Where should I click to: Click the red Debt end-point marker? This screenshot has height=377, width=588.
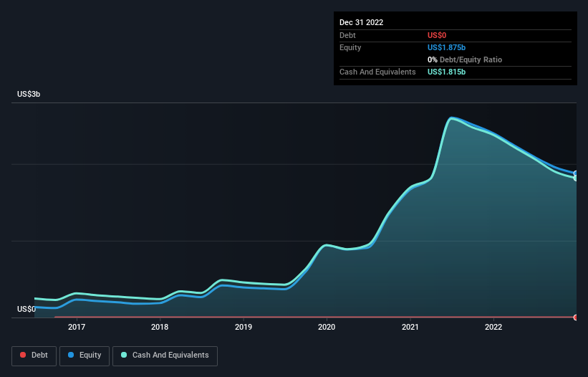point(576,318)
